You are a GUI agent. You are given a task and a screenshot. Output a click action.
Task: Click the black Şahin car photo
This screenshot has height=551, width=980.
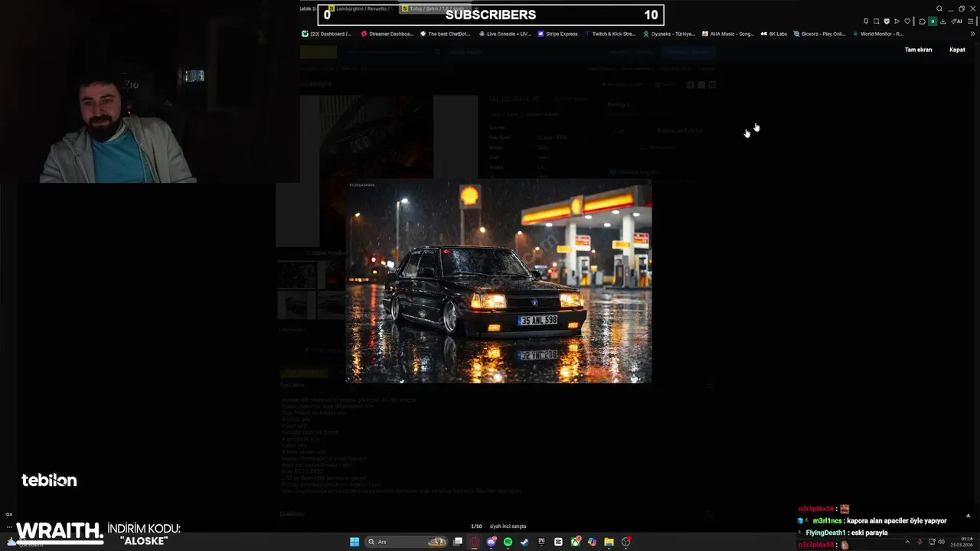tap(498, 281)
